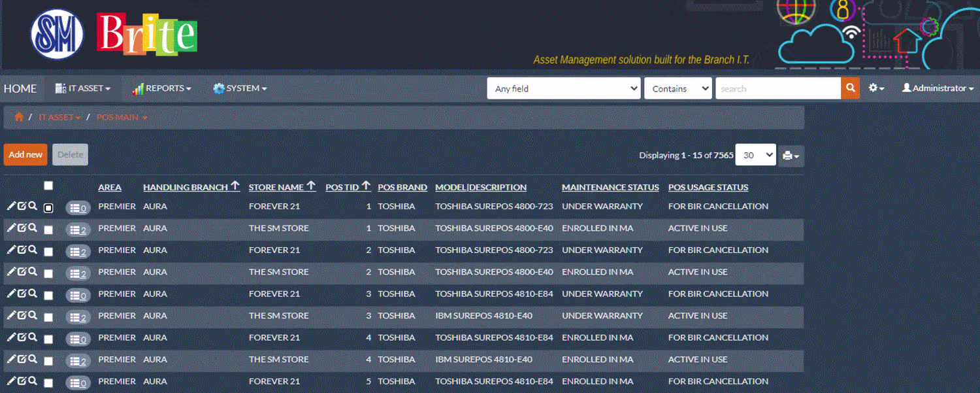Sort by MAINTENANCE STATUS column header
This screenshot has width=980, height=393.
tap(610, 187)
